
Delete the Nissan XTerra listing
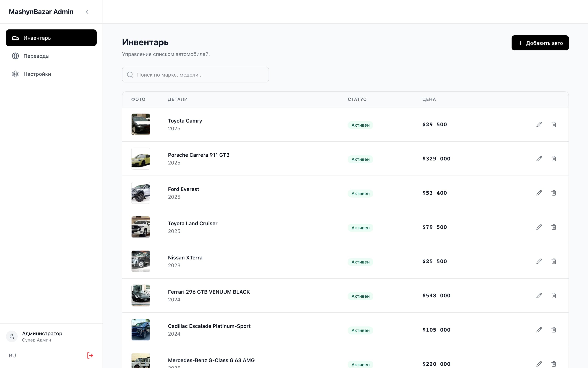pos(554,261)
